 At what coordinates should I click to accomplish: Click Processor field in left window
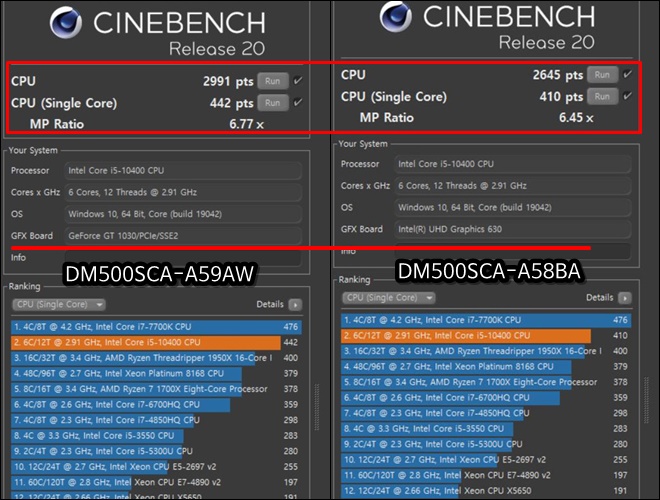tap(183, 170)
